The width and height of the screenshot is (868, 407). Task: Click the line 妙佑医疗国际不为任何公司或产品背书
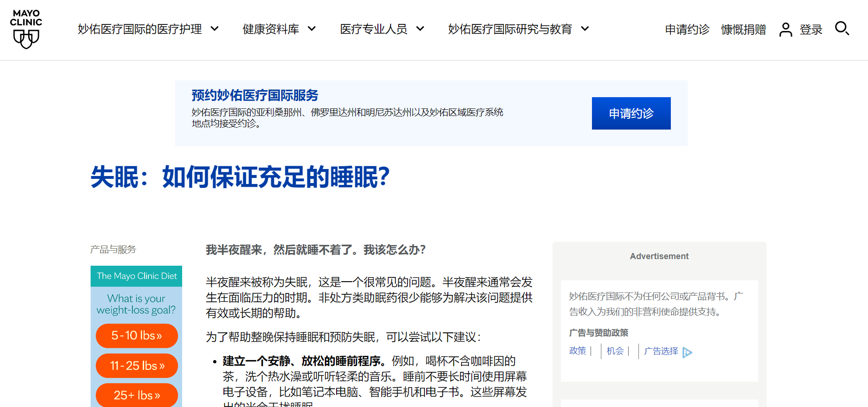click(x=647, y=296)
